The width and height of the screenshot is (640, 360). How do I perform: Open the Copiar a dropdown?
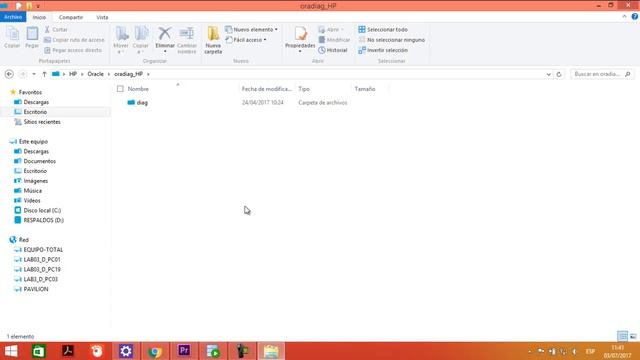tap(141, 40)
